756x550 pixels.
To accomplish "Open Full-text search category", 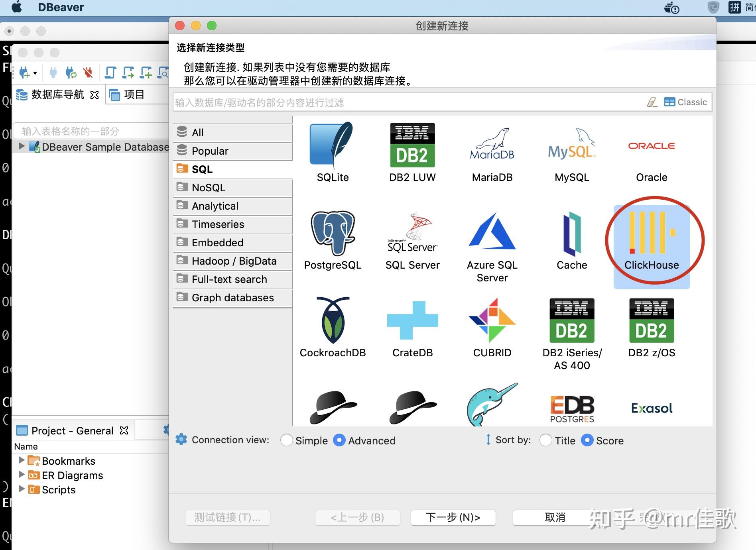I will [233, 279].
